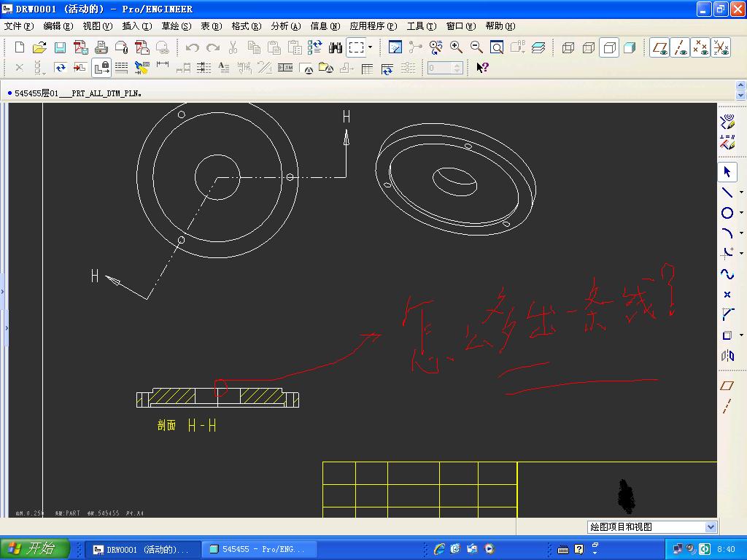Expand the use-edge rectangle tool flyout arrow

pos(741,335)
